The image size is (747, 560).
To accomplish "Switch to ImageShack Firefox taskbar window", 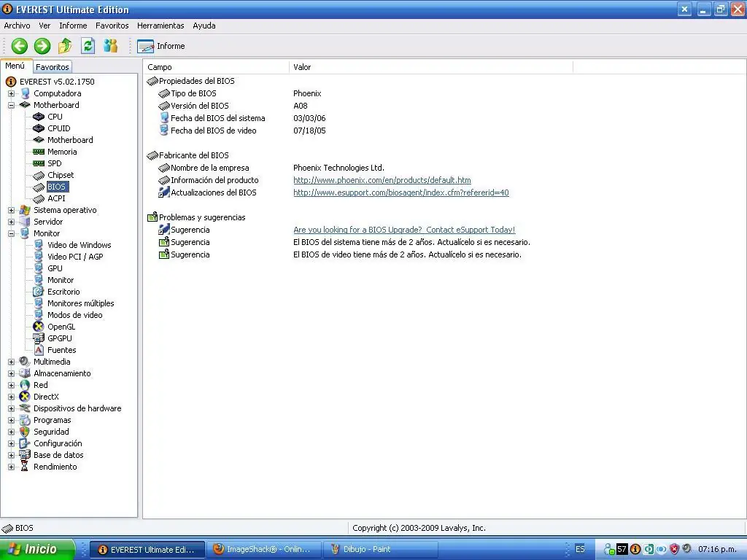I will [263, 549].
